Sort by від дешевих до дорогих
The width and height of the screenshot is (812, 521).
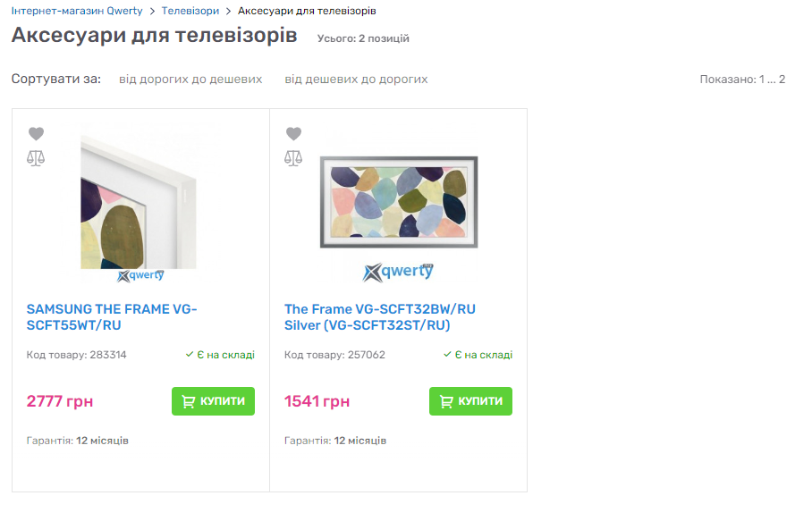[x=356, y=80]
